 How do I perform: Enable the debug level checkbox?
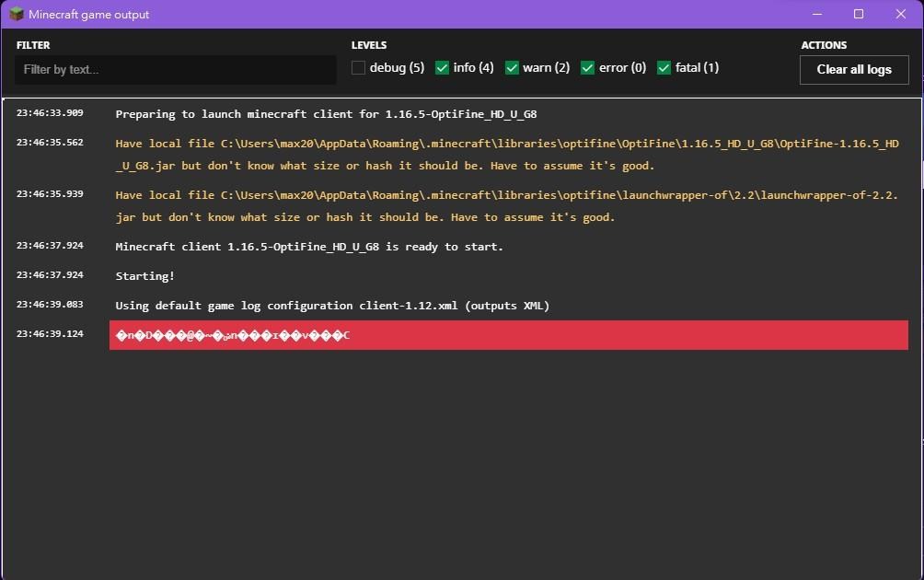[x=358, y=68]
